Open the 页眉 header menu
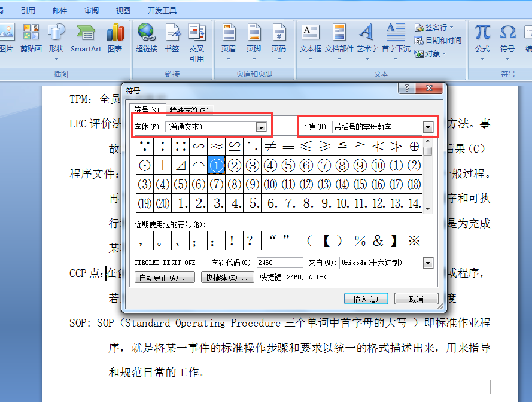The image size is (532, 402). click(x=229, y=42)
